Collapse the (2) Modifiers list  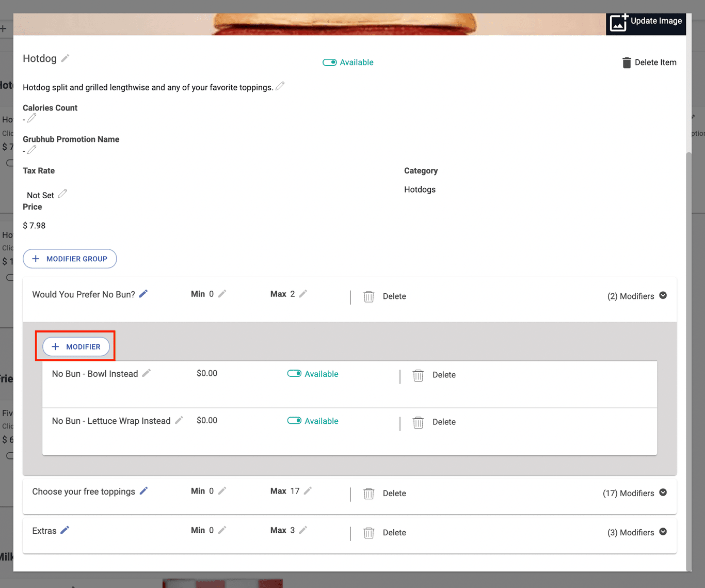pyautogui.click(x=663, y=295)
